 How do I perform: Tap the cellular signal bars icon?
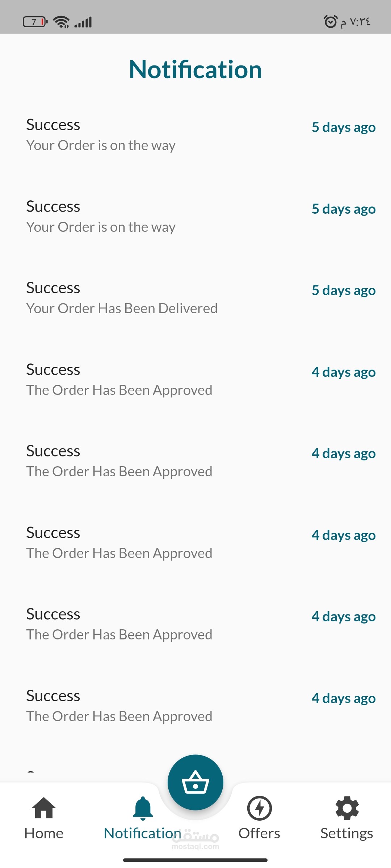(x=83, y=22)
